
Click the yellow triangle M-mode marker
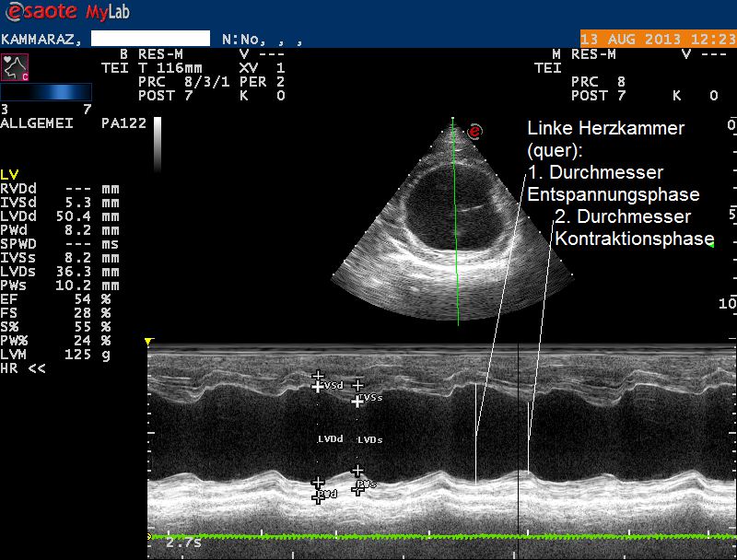[149, 342]
